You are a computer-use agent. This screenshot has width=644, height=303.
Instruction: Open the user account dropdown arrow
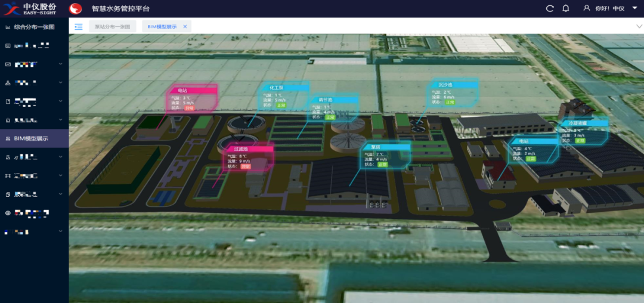634,8
